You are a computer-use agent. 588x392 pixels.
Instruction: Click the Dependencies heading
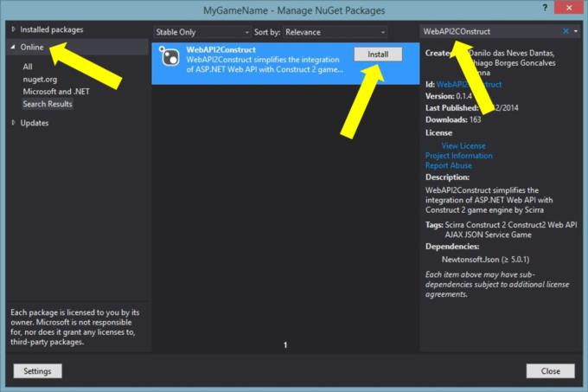pyautogui.click(x=452, y=247)
